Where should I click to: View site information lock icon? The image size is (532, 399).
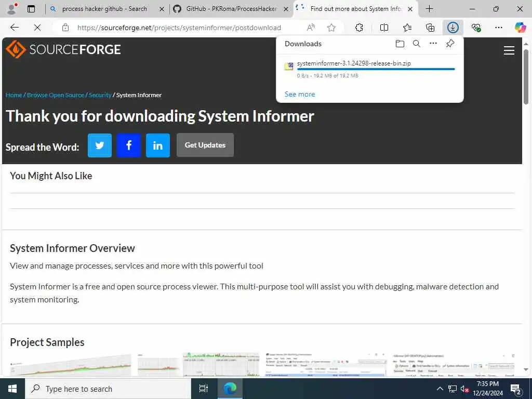65,28
